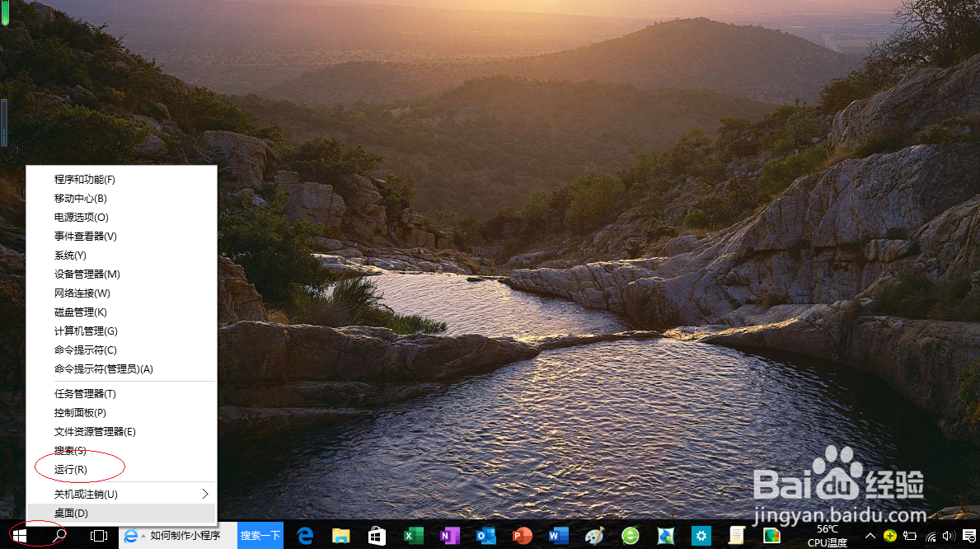980x549 pixels.
Task: Launch Excel from taskbar
Action: pos(412,536)
